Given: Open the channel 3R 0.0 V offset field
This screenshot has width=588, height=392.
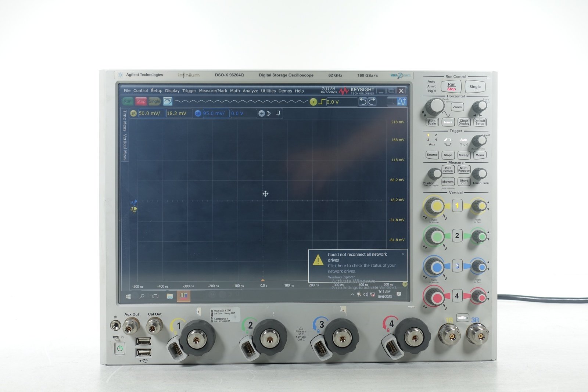Looking at the screenshot, I should click(243, 114).
